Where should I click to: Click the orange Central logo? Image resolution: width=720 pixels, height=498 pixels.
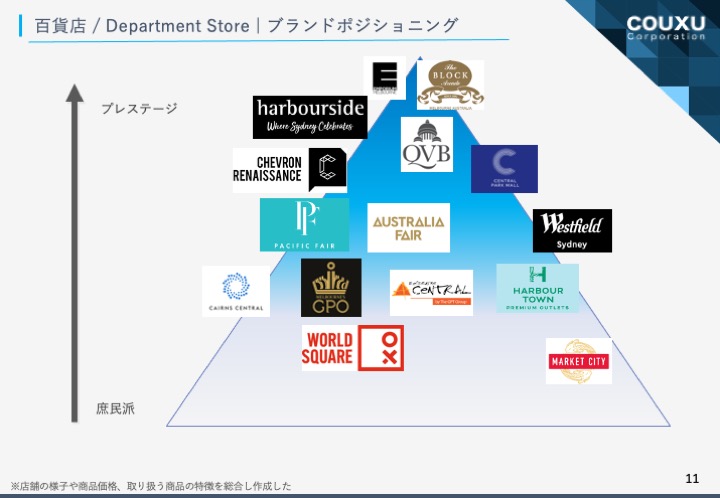pyautogui.click(x=431, y=293)
